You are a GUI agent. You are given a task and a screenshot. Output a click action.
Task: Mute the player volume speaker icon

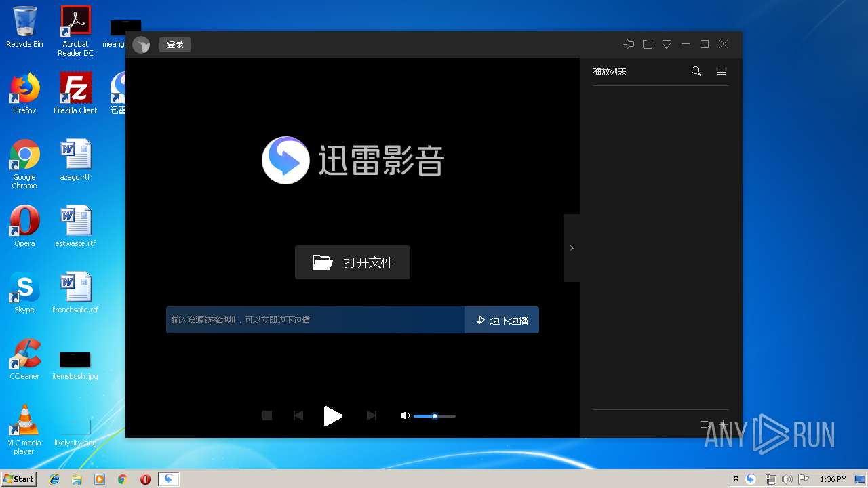pyautogui.click(x=406, y=415)
